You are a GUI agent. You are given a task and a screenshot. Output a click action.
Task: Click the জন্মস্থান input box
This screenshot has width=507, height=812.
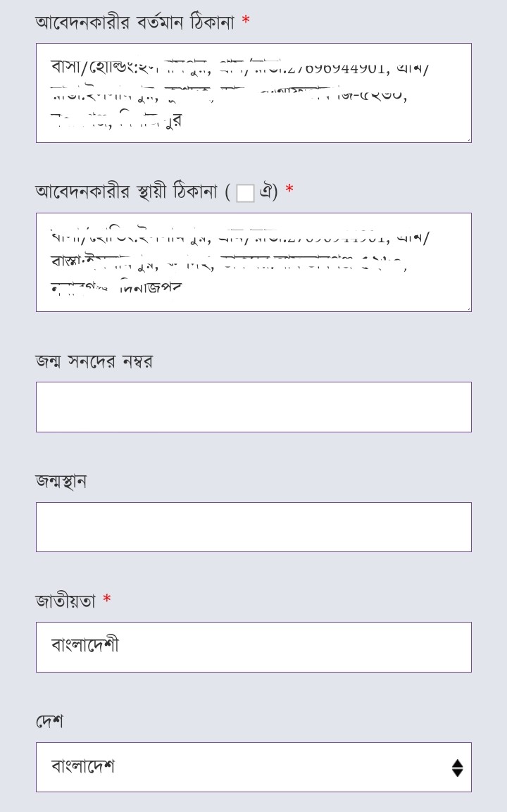(x=254, y=527)
